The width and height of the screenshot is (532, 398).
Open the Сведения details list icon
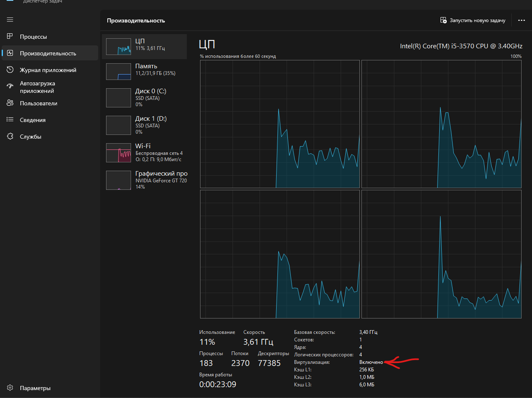tap(10, 120)
